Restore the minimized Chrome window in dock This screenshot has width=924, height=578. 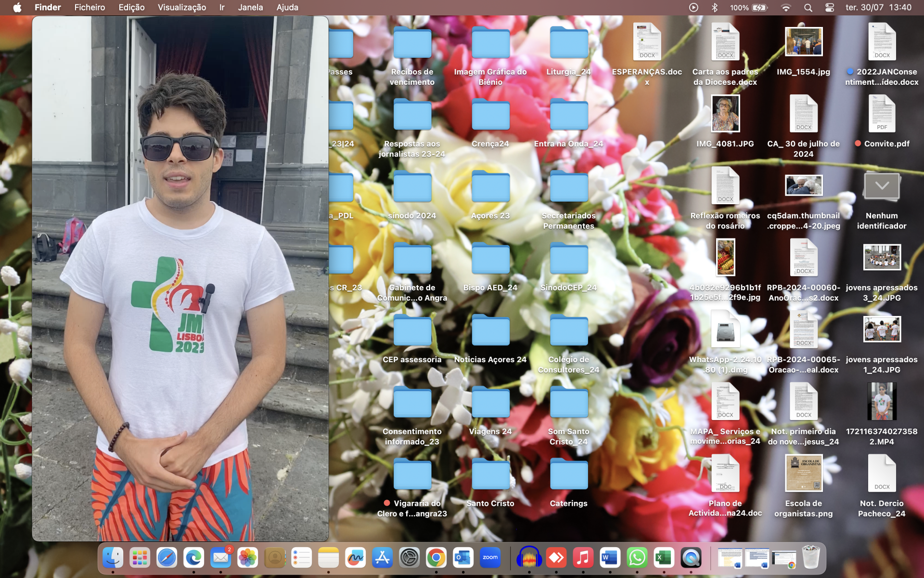(784, 559)
